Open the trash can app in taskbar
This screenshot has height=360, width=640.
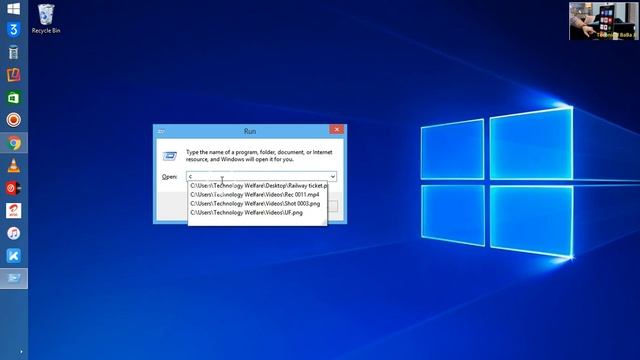coord(13,52)
